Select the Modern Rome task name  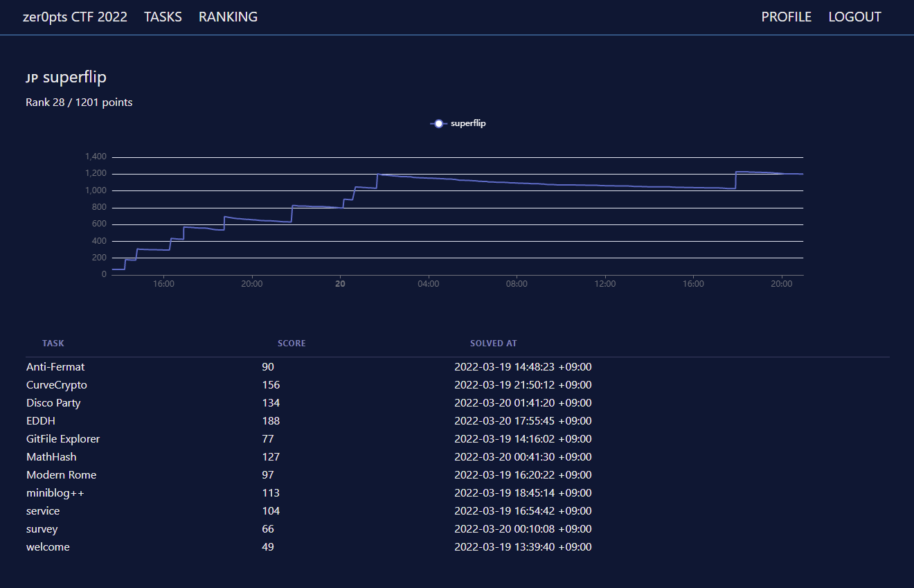[x=62, y=475]
